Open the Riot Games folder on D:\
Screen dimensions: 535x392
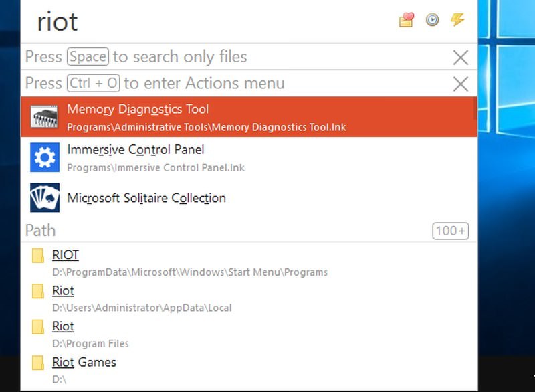coord(84,363)
